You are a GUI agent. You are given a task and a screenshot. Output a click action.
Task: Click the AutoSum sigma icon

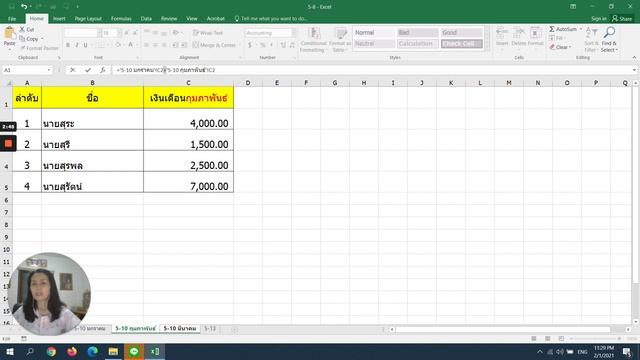click(x=552, y=29)
